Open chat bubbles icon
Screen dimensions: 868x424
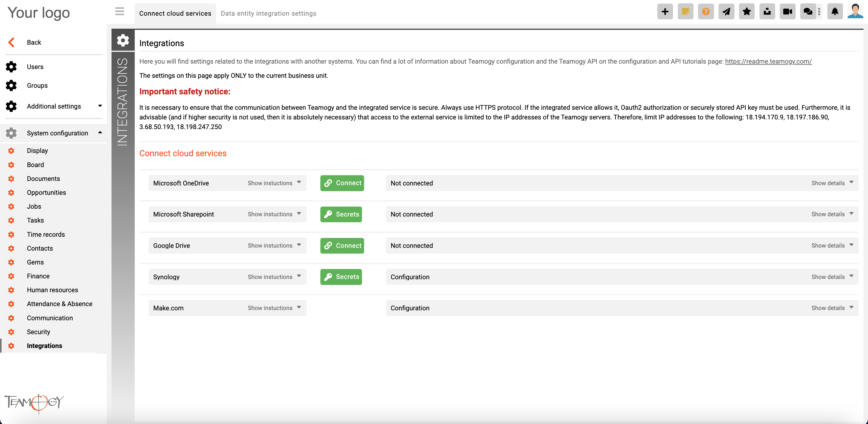(808, 12)
